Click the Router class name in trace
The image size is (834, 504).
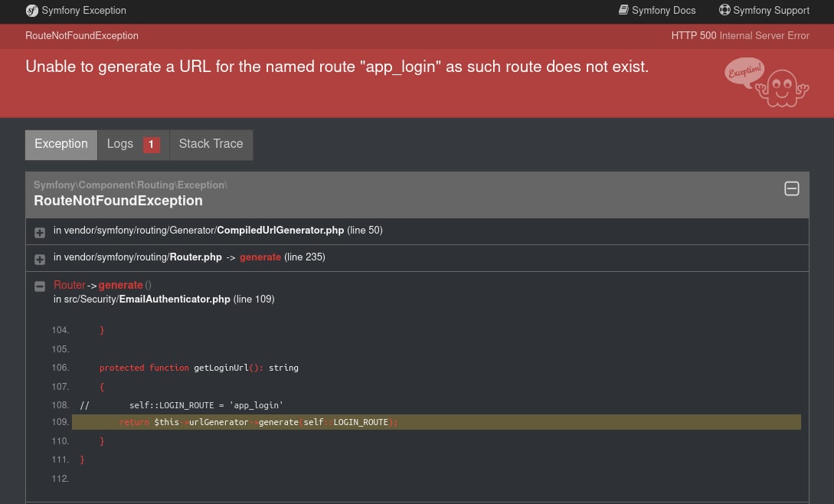[69, 285]
